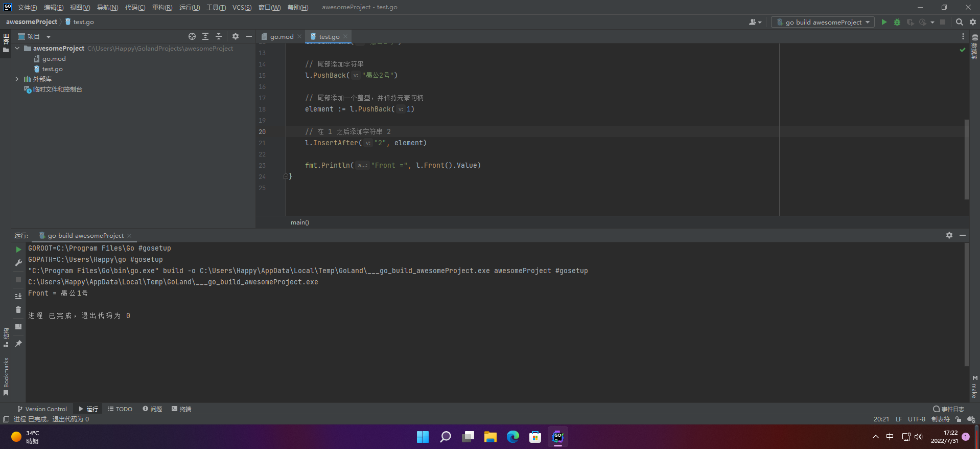Open the 问题 tool window
The image size is (980, 449).
point(152,409)
